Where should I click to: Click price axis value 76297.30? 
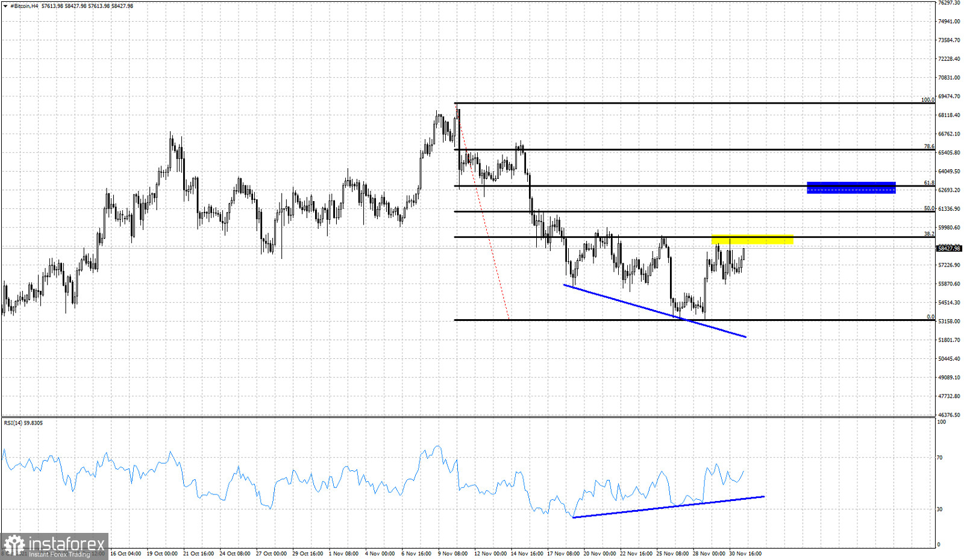click(x=949, y=3)
